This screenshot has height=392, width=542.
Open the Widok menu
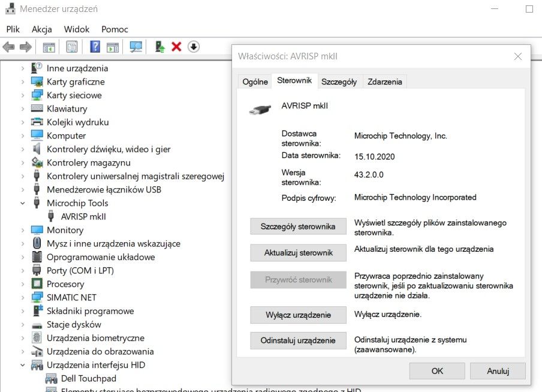click(76, 29)
